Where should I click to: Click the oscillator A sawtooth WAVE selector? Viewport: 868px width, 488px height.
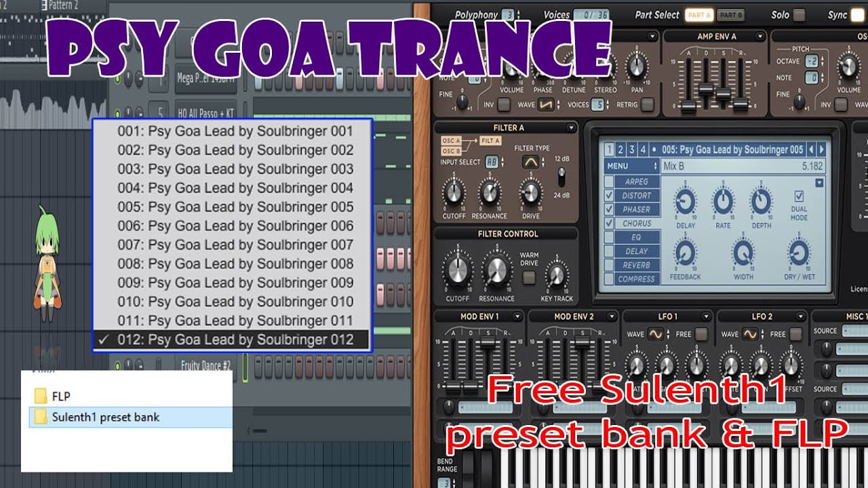tap(545, 104)
